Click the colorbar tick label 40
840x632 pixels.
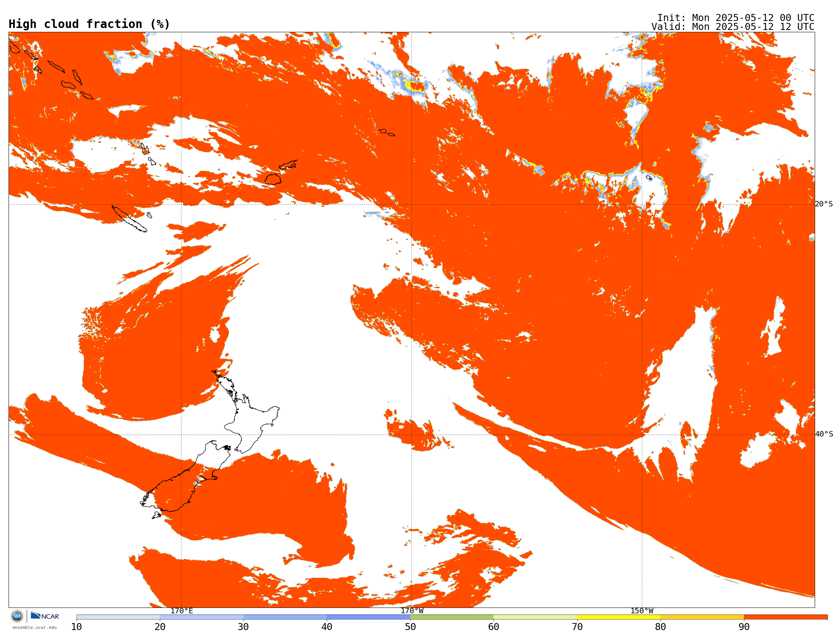(327, 627)
